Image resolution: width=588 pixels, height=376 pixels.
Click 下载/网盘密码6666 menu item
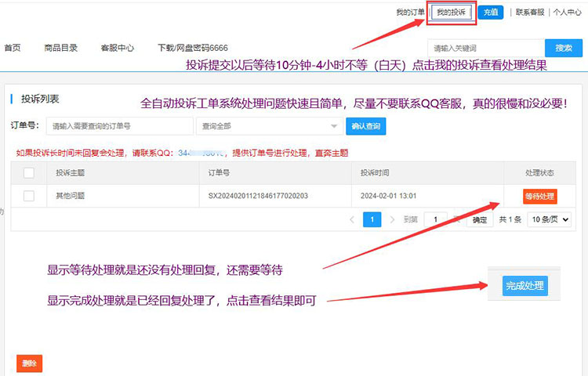192,48
